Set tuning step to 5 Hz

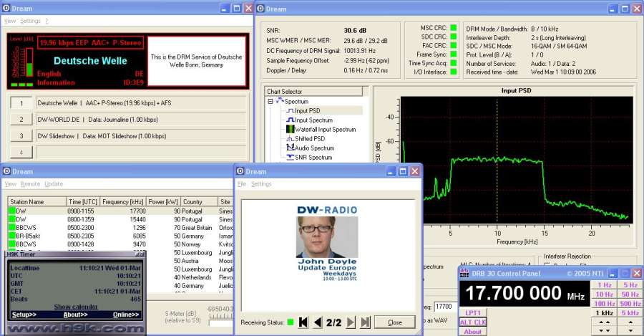pos(630,285)
